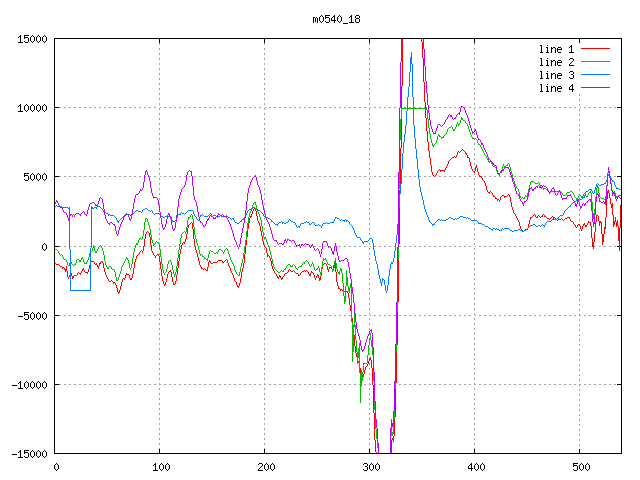Image resolution: width=640 pixels, height=480 pixels.
Task: Click the blue square dip bottom near -3000
Action: click(80, 290)
